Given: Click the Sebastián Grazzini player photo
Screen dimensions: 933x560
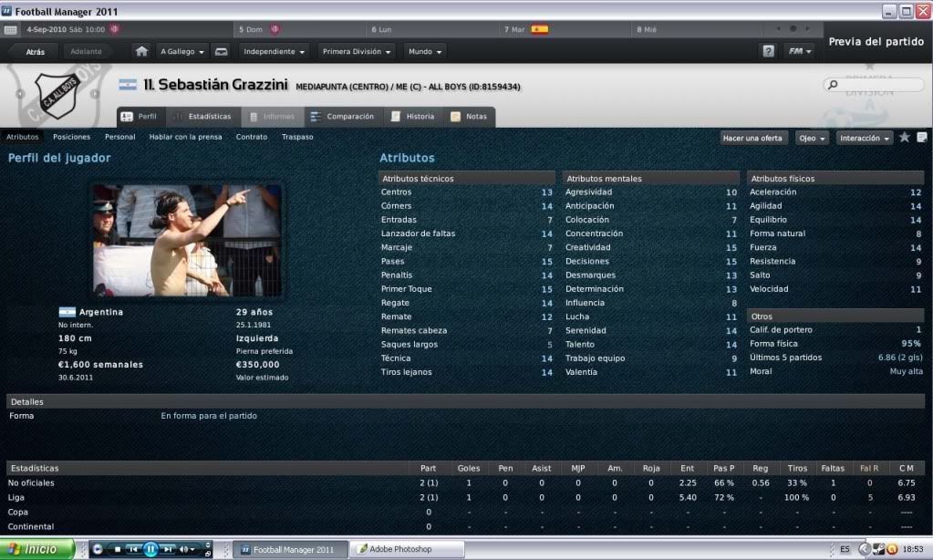Looking at the screenshot, I should coord(188,241).
